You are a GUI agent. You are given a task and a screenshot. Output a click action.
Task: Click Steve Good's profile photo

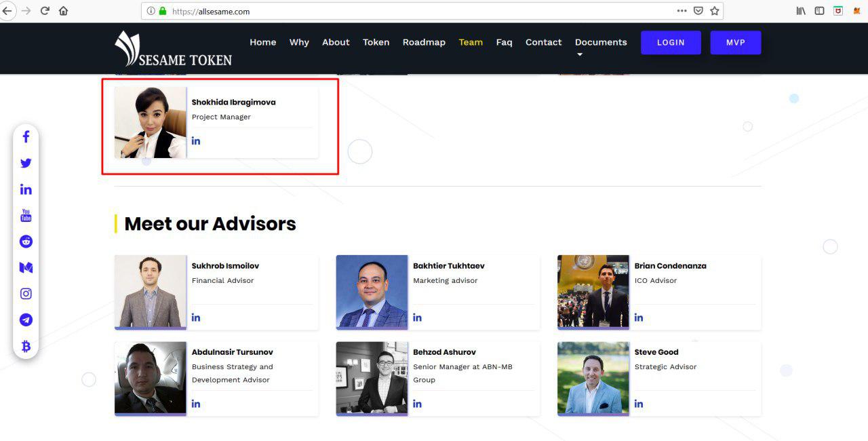pos(593,379)
